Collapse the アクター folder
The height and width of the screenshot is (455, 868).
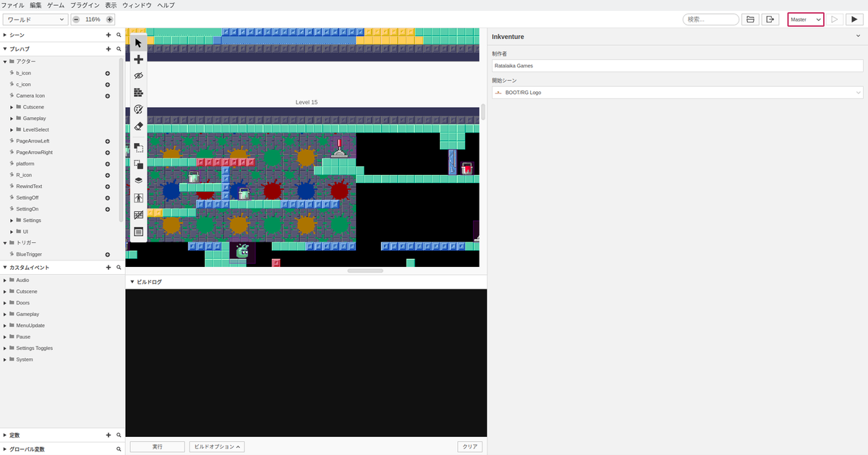pos(5,61)
